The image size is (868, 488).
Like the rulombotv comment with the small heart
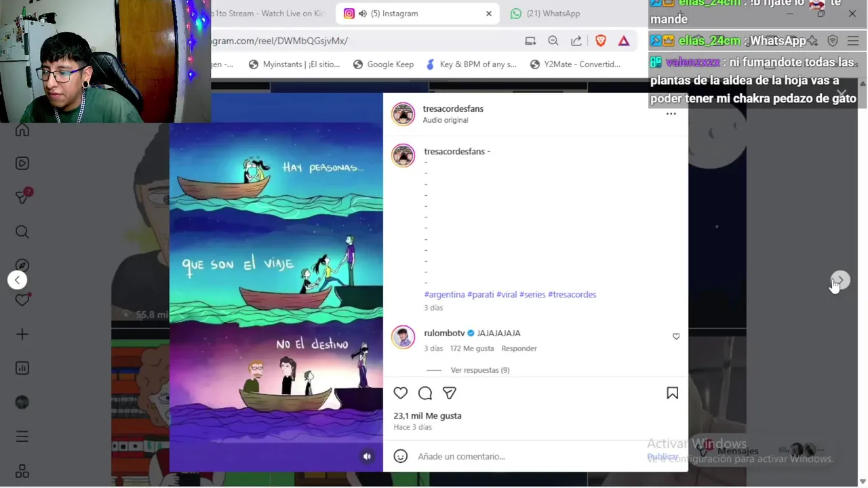pos(676,336)
